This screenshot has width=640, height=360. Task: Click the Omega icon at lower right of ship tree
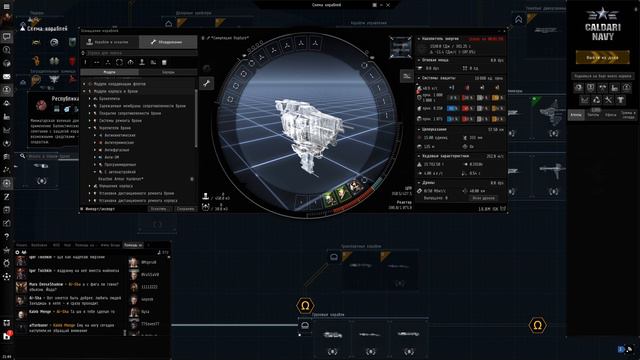537,325
